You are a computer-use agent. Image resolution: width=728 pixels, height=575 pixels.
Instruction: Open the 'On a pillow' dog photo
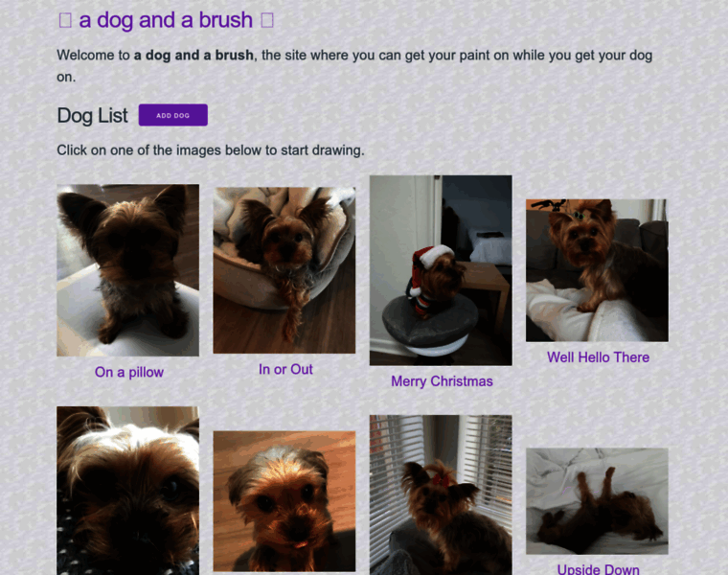tap(128, 270)
